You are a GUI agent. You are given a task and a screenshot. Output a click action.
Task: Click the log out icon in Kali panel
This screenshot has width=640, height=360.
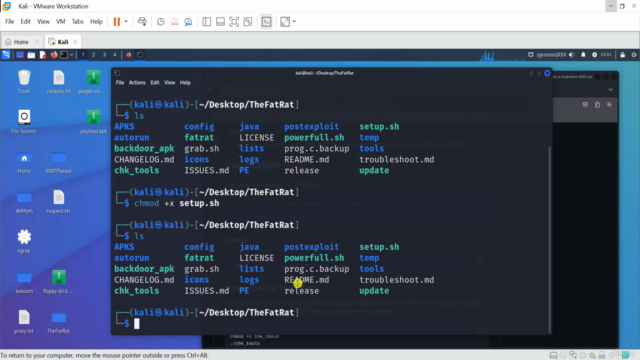634,55
